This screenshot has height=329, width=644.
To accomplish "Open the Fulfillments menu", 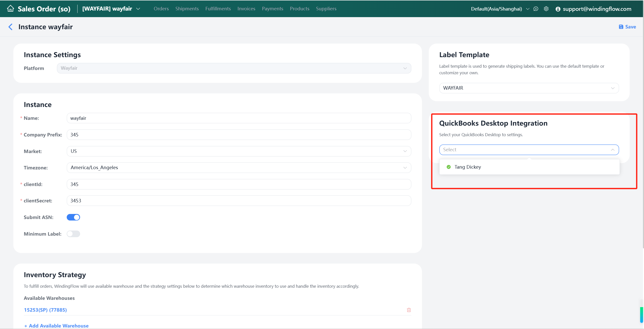I will click(x=218, y=9).
